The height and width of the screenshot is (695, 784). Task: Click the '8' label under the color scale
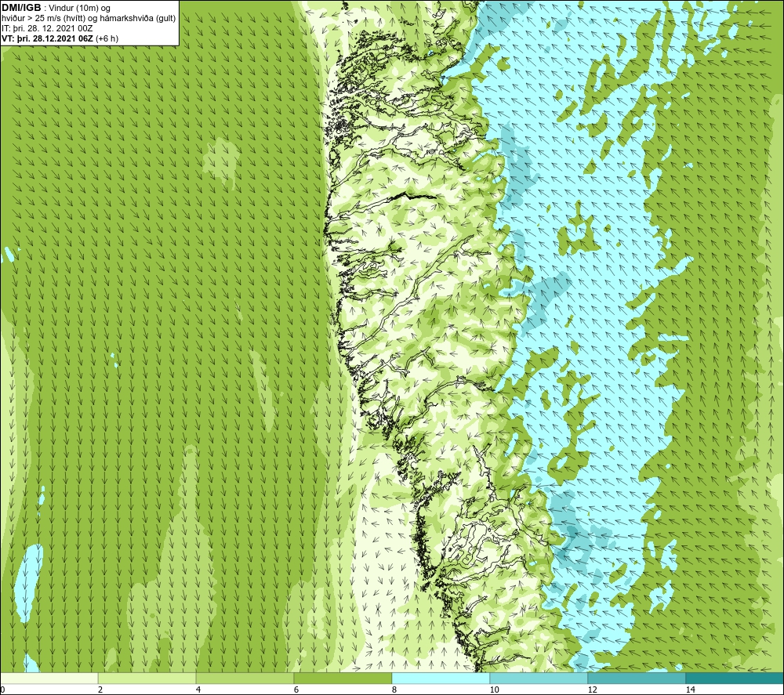pos(394,690)
